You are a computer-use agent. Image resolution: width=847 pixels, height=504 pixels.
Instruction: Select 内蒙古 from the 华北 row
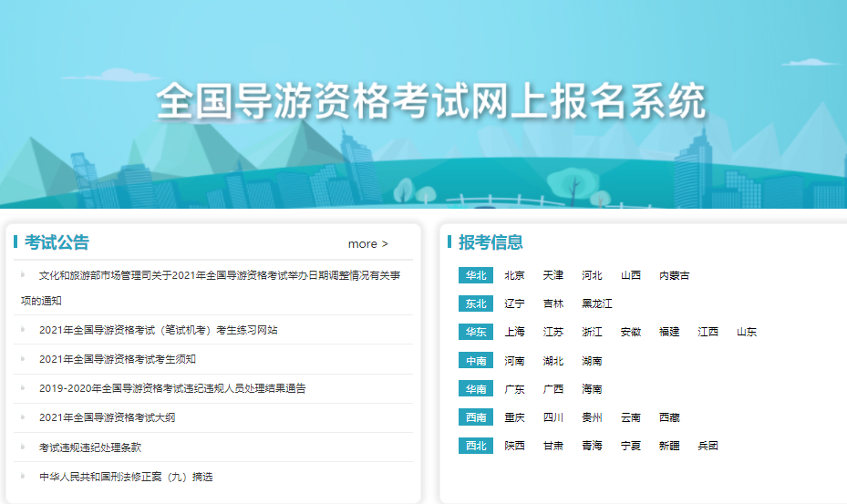(675, 275)
